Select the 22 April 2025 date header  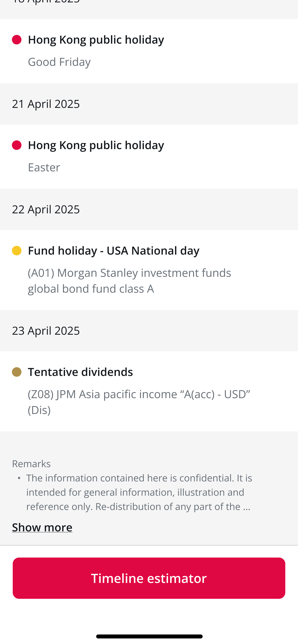tap(46, 210)
